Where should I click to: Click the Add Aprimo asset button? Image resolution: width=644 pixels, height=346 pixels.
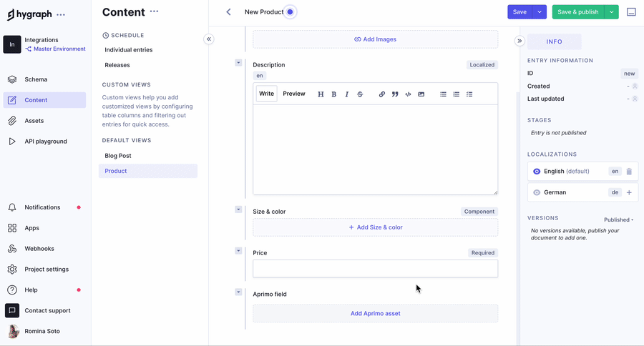[375, 313]
